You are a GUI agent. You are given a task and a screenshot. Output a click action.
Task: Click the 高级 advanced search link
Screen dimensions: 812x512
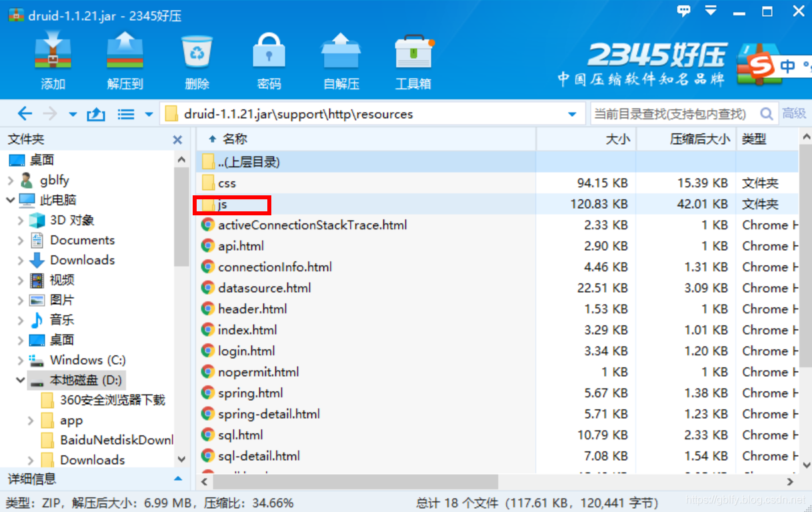[x=794, y=114]
